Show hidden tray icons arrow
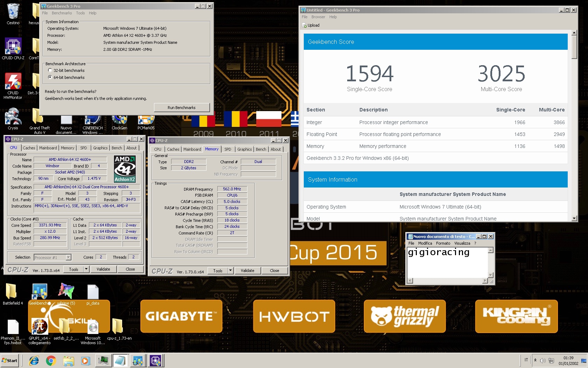588x368 pixels. coord(535,360)
